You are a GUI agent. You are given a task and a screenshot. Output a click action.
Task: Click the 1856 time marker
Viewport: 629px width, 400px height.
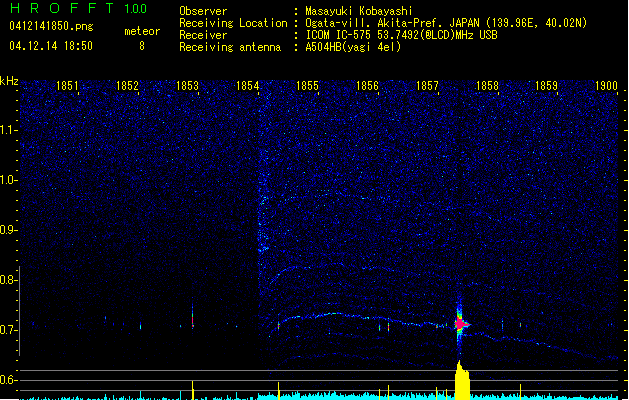[367, 86]
